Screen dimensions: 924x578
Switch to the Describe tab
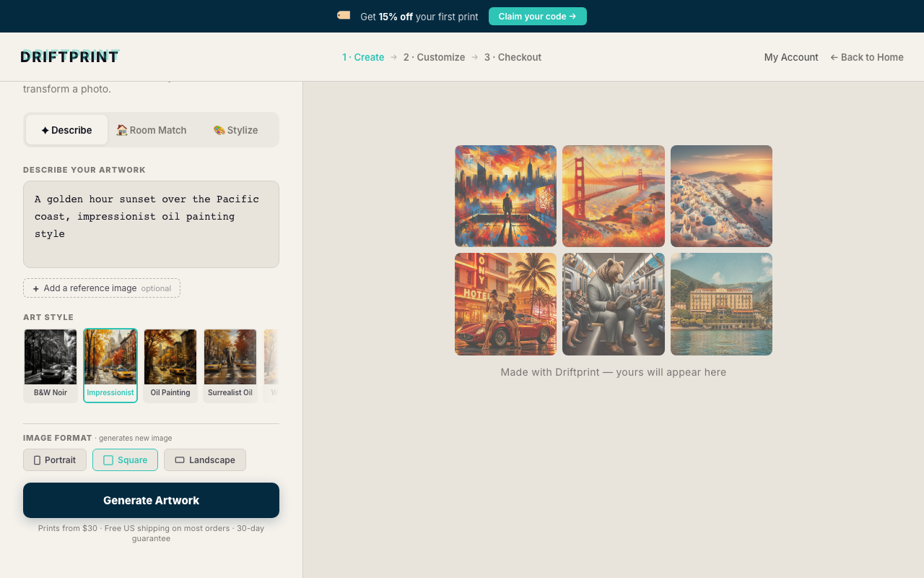coord(66,130)
